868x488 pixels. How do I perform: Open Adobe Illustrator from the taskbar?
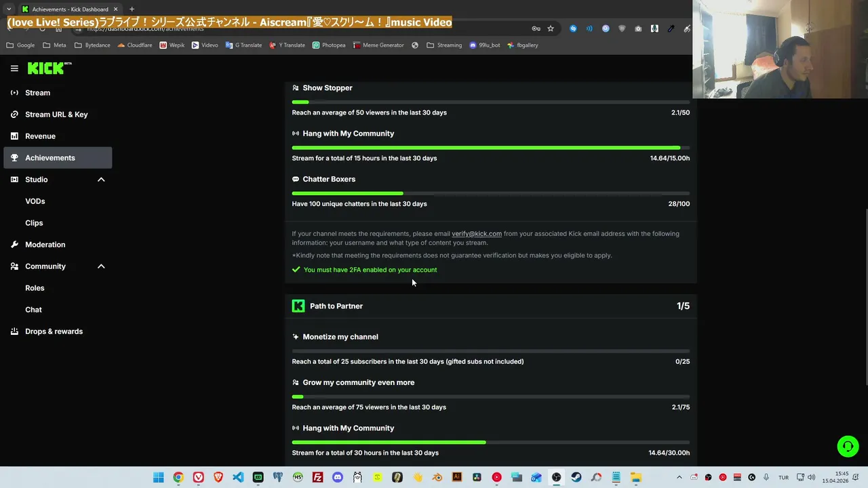tap(457, 477)
